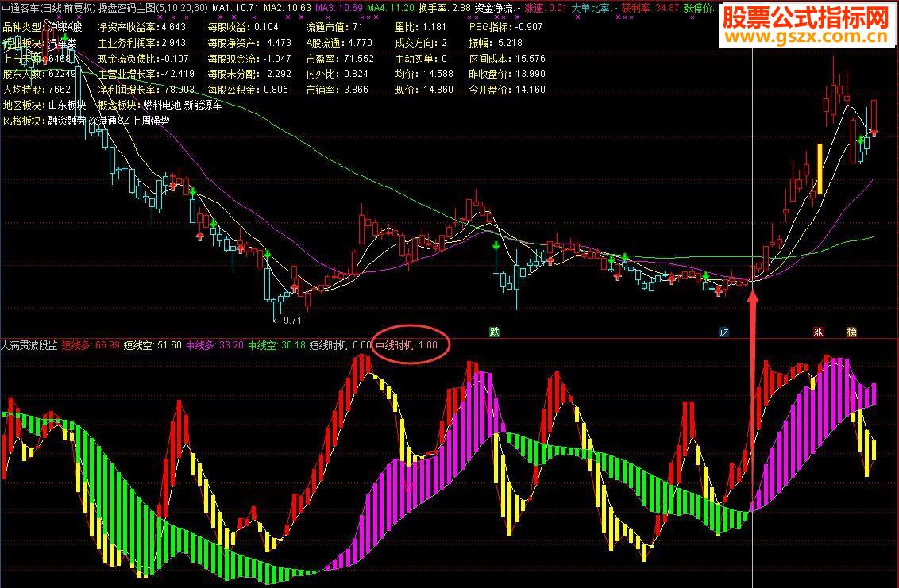The width and height of the screenshot is (899, 588).
Task: Select the stock title 中通客车(日线.前复权)
Action: (x=48, y=8)
